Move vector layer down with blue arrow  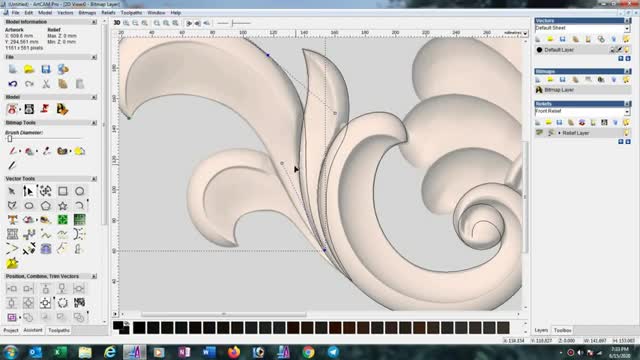[628, 59]
